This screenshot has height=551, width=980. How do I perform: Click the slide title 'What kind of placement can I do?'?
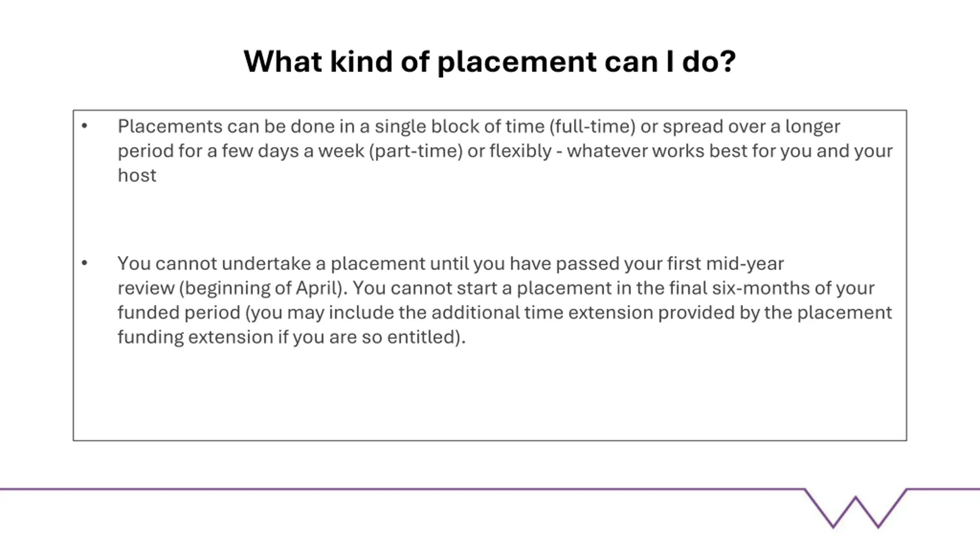click(x=490, y=62)
